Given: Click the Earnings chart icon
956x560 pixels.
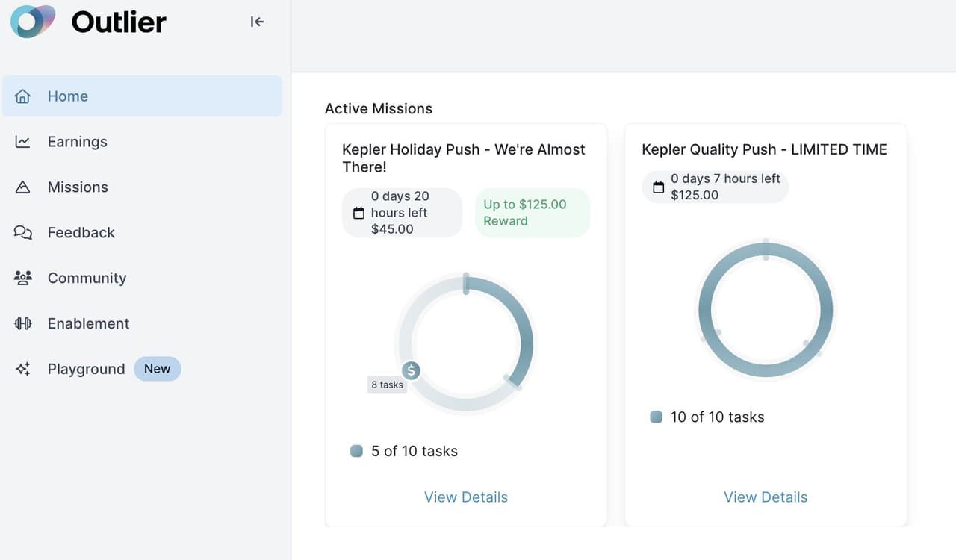Looking at the screenshot, I should coord(23,142).
